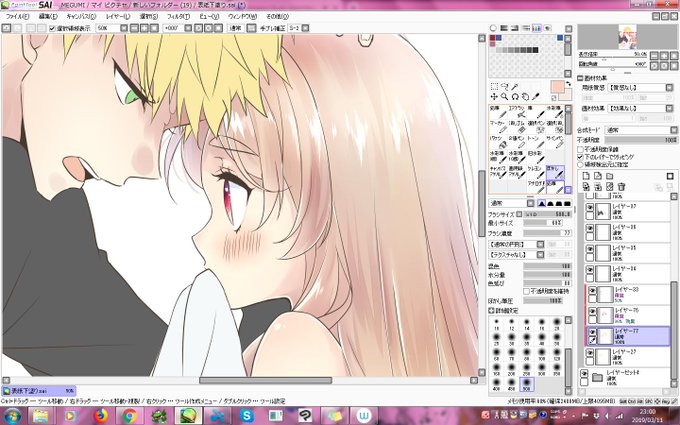Select the marker brush tool
680x425 pixels.
click(x=499, y=127)
